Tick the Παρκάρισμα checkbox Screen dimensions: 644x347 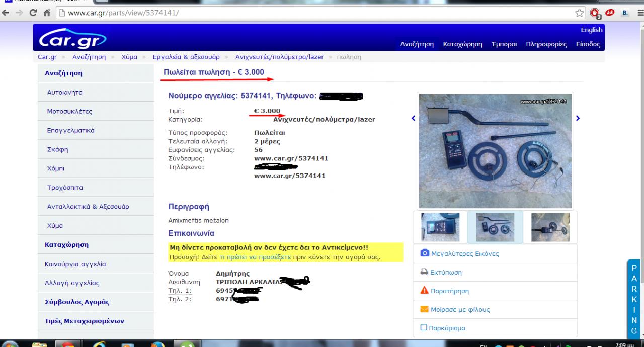pos(424,328)
